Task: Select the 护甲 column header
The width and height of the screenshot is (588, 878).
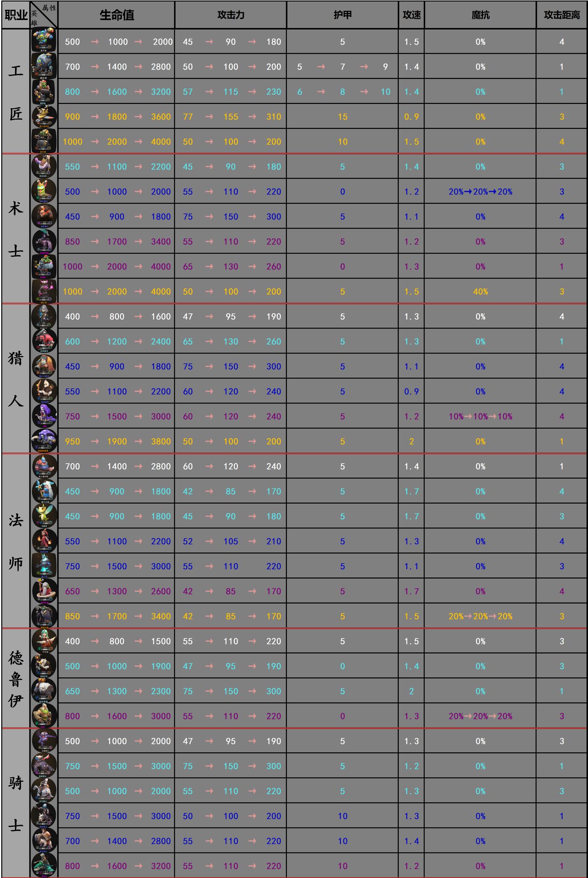Action: (x=343, y=15)
